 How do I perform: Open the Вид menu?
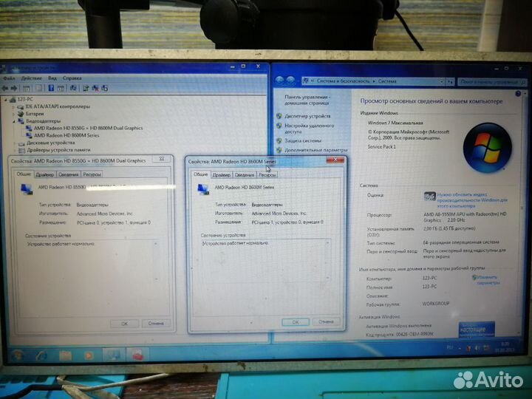tap(52, 78)
